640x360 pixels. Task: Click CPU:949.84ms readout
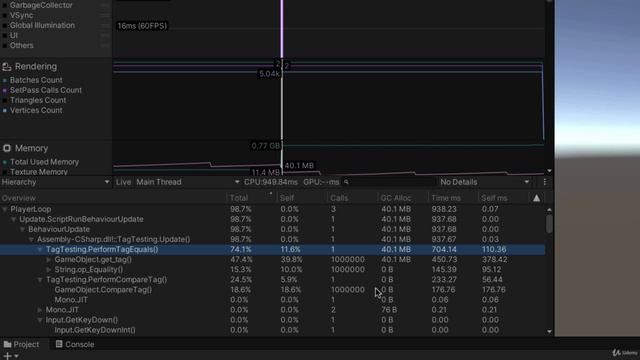[x=271, y=182]
